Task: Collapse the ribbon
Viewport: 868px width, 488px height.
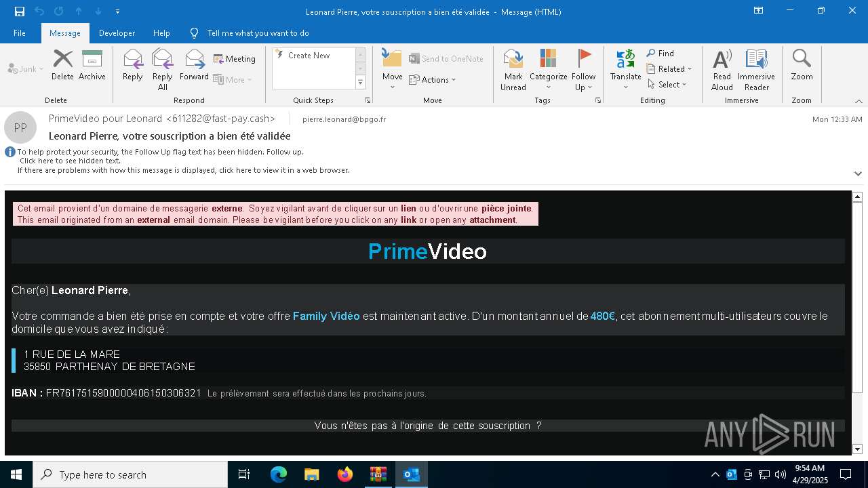Action: tap(859, 101)
